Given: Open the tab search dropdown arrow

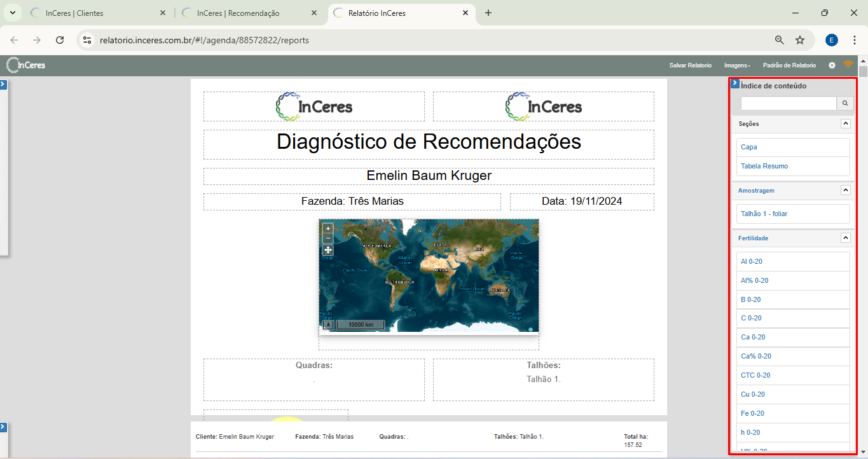Looking at the screenshot, I should coord(12,13).
